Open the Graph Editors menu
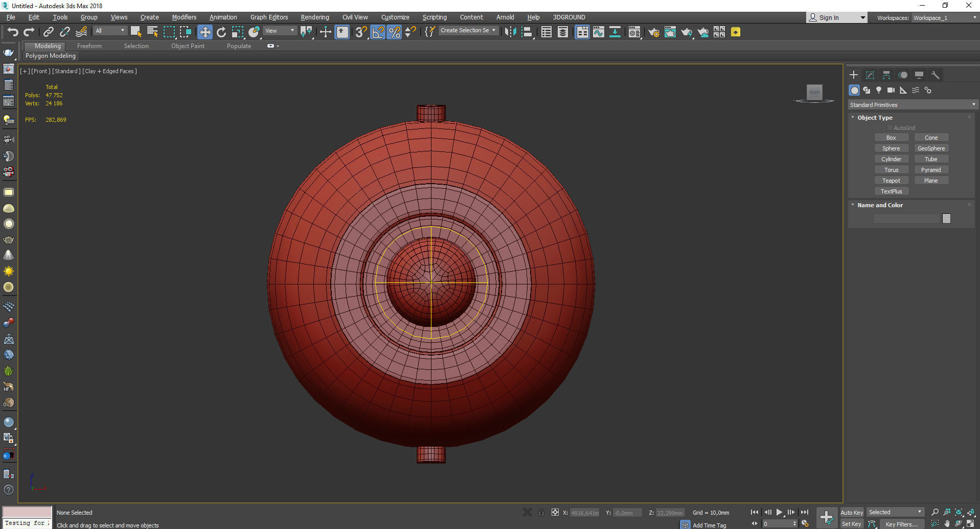 coord(269,17)
